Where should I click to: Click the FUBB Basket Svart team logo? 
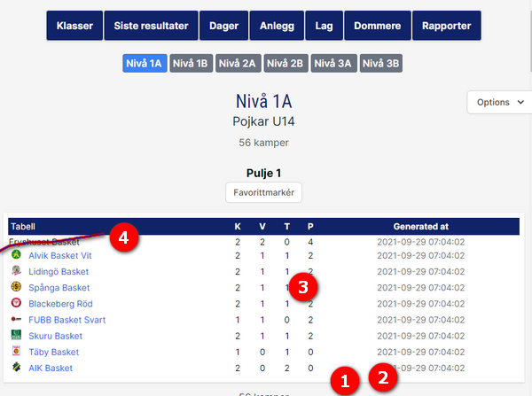click(x=16, y=319)
